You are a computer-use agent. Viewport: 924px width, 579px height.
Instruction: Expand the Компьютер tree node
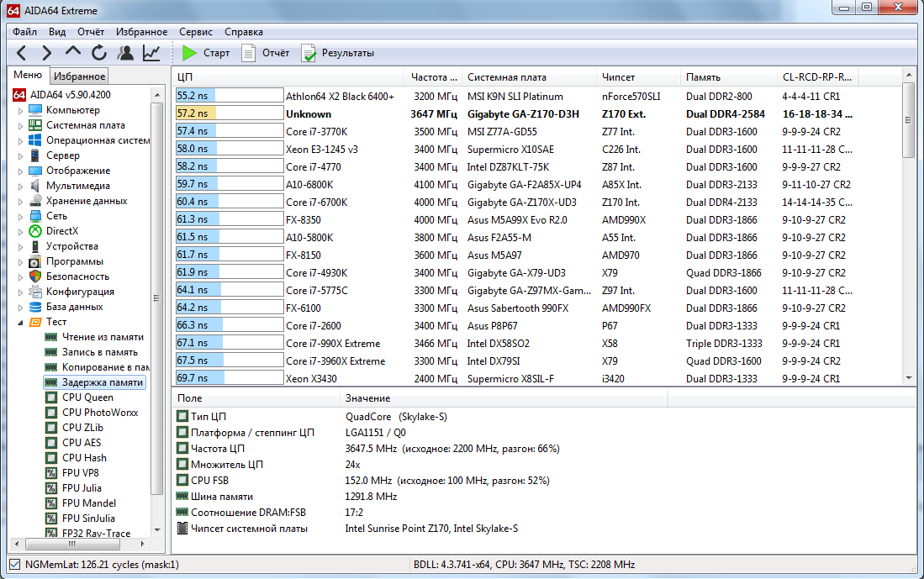(x=21, y=110)
